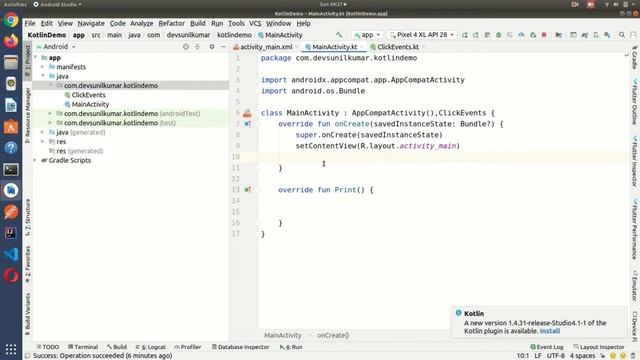
Task: Open the Profile app toolbar icon
Action: click(x=521, y=35)
